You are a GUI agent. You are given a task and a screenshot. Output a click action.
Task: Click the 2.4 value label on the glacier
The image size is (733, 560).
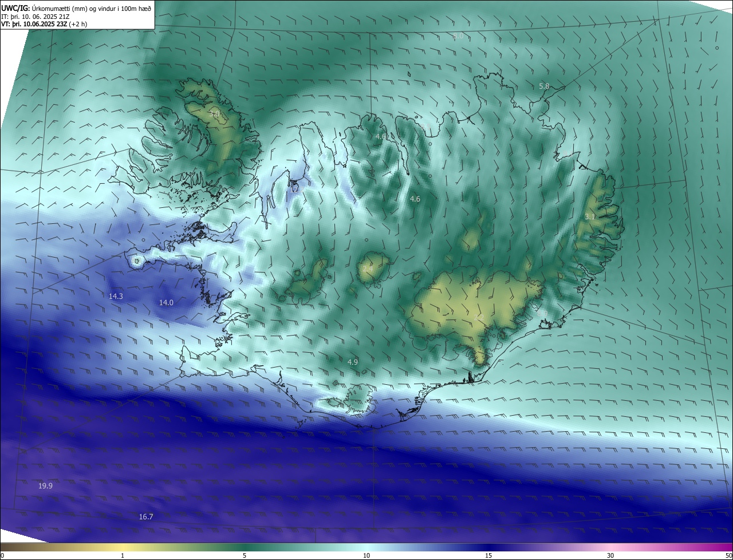[x=368, y=269]
